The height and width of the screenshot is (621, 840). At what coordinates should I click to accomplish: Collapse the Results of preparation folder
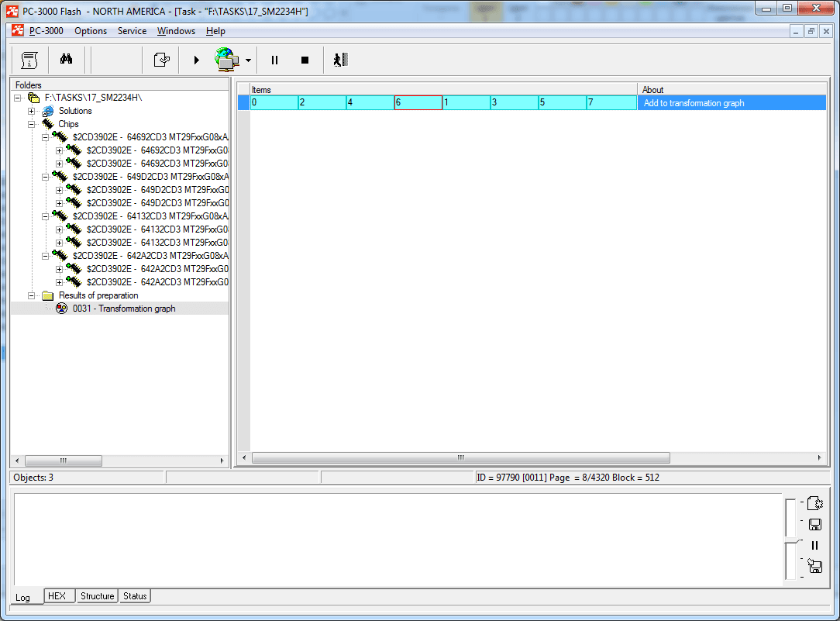coord(32,295)
